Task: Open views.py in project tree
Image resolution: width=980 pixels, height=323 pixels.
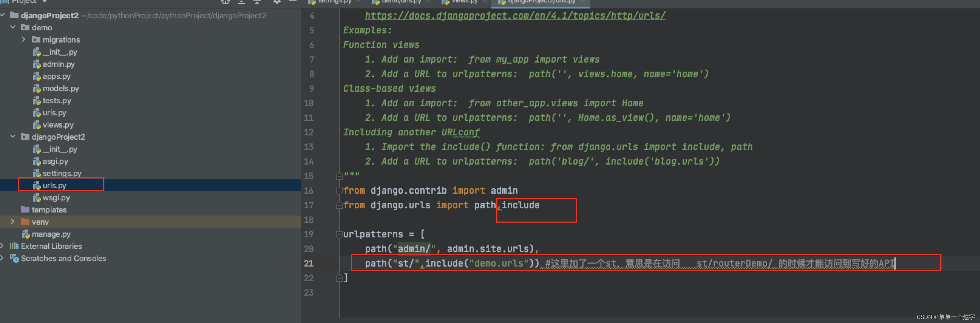Action: coord(58,125)
